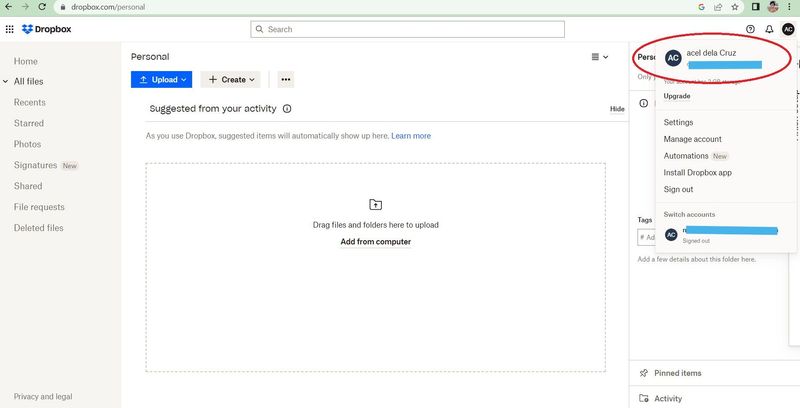
Task: Hide the suggested activity section
Action: (617, 109)
